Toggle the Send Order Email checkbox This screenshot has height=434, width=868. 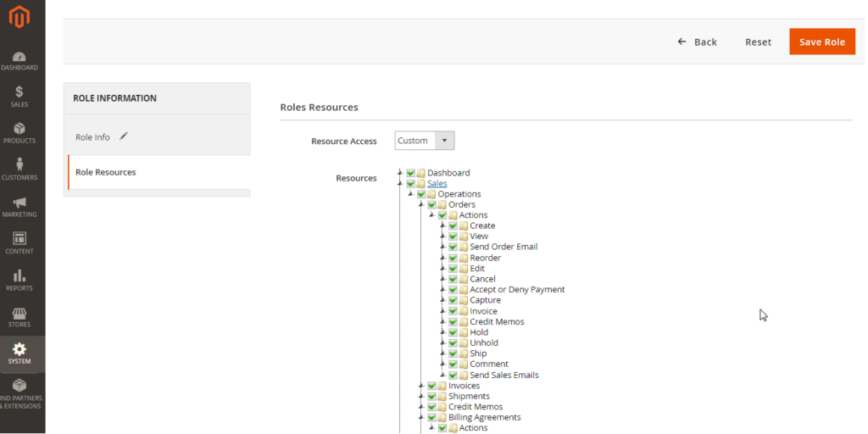[x=453, y=247]
